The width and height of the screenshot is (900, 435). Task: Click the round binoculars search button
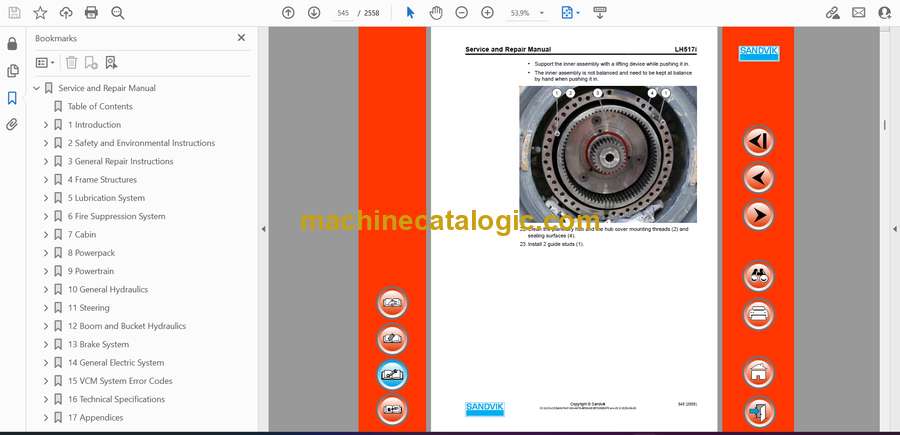(758, 277)
